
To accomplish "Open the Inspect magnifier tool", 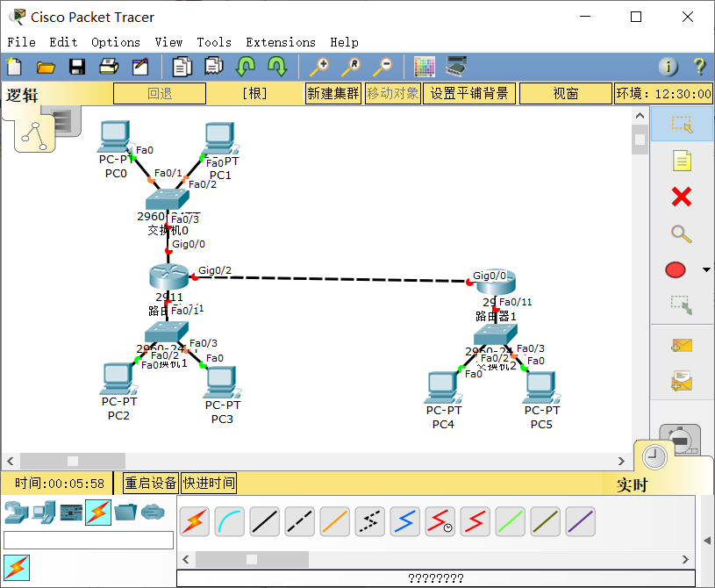I will click(x=682, y=234).
